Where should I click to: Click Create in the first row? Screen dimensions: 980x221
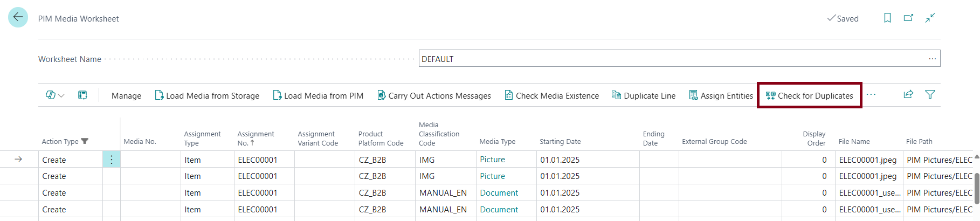click(x=54, y=160)
